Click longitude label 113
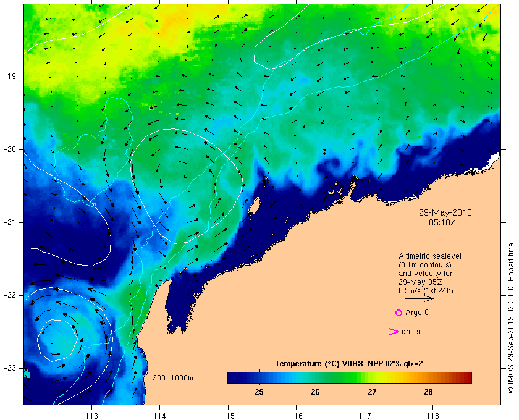The height and width of the screenshot is (420, 519). point(91,416)
